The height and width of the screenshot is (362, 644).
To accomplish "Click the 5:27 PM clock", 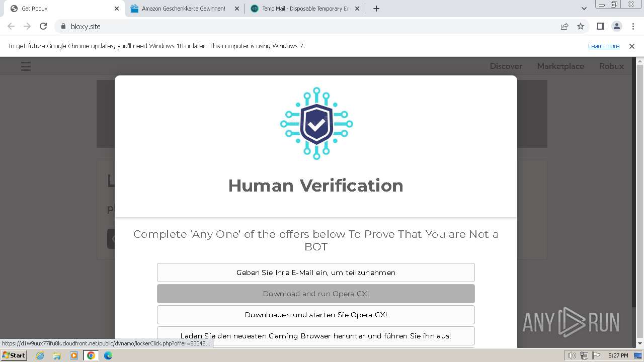I will click(618, 355).
